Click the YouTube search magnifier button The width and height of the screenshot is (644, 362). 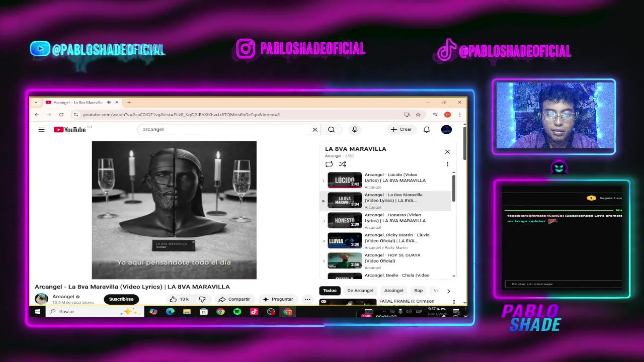(331, 130)
